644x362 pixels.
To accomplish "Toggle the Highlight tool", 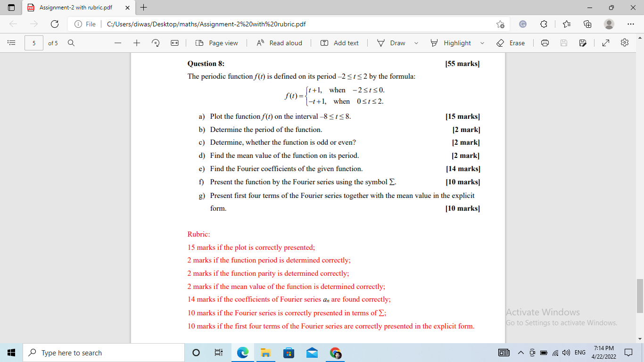I will (x=451, y=43).
